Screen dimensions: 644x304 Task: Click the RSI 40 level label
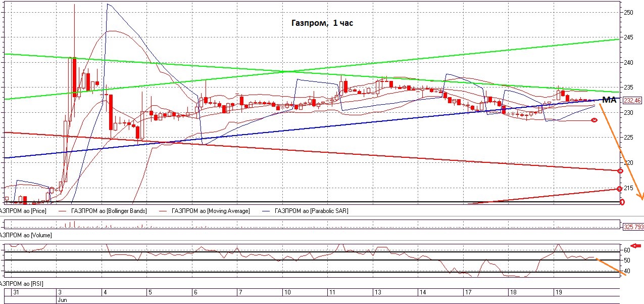tap(626, 272)
